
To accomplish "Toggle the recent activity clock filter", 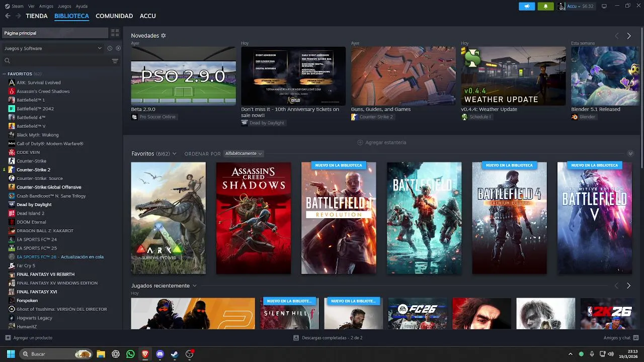I will click(x=110, y=48).
